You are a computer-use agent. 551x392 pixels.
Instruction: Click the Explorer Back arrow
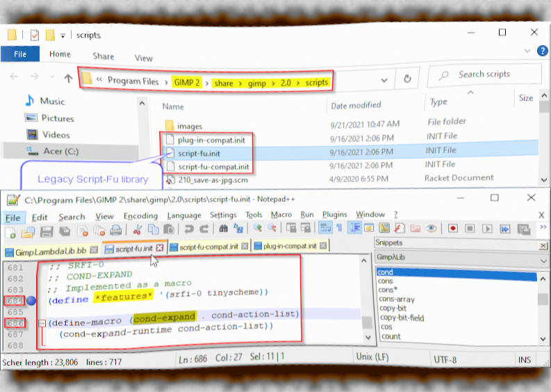click(14, 76)
